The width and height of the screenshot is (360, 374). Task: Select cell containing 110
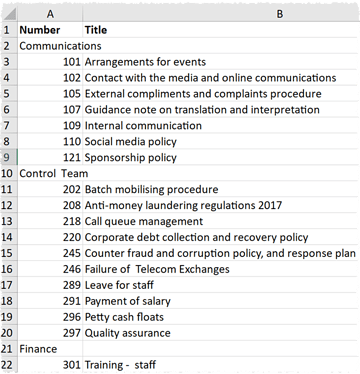[50, 141]
